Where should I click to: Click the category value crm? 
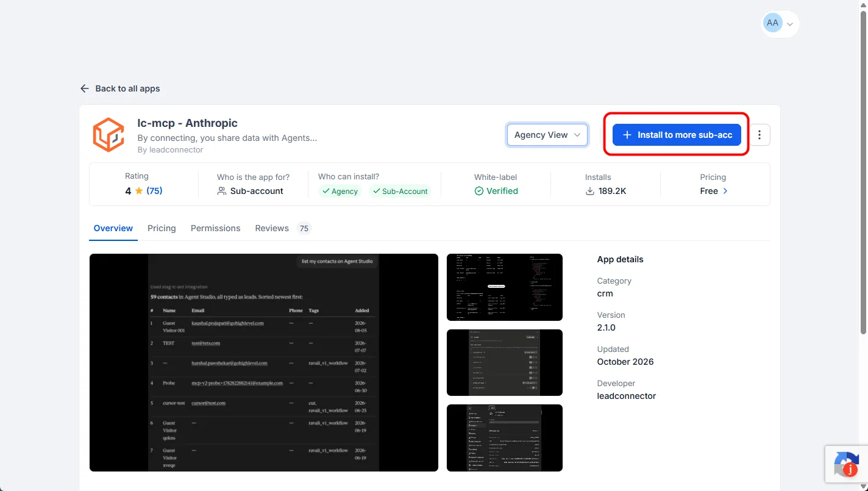pos(605,293)
